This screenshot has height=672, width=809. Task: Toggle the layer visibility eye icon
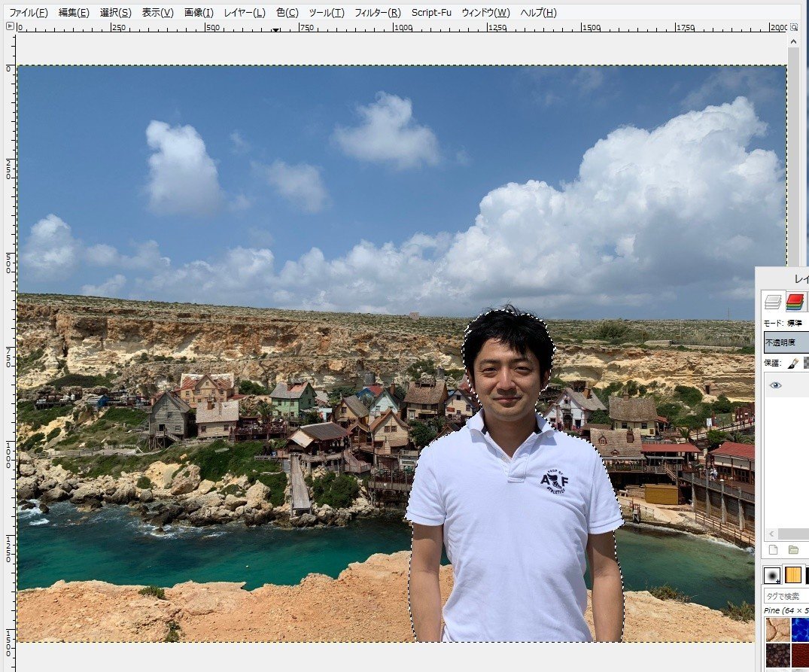click(x=775, y=385)
